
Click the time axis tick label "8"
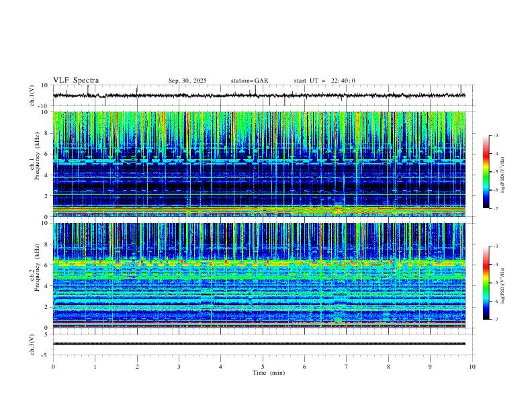[388, 367]
